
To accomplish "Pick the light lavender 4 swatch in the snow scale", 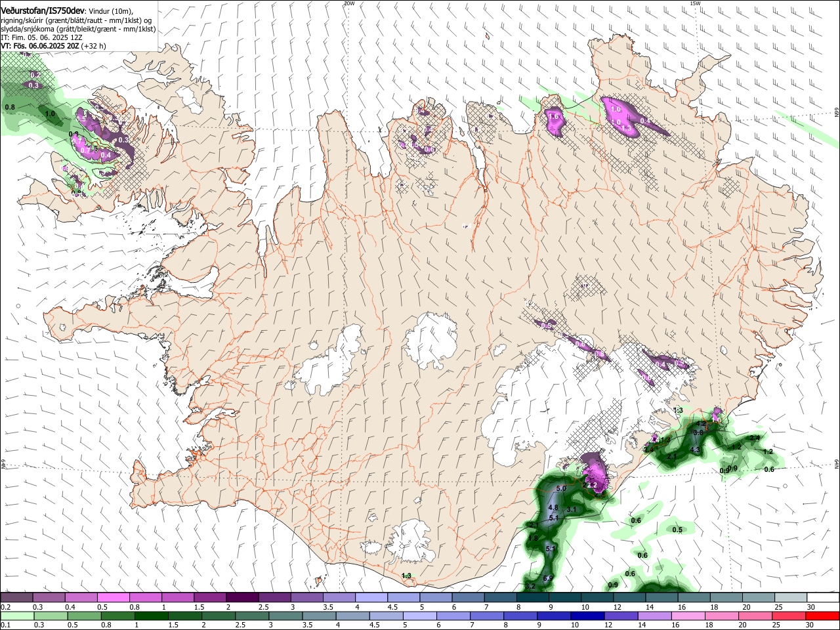I will [371, 597].
